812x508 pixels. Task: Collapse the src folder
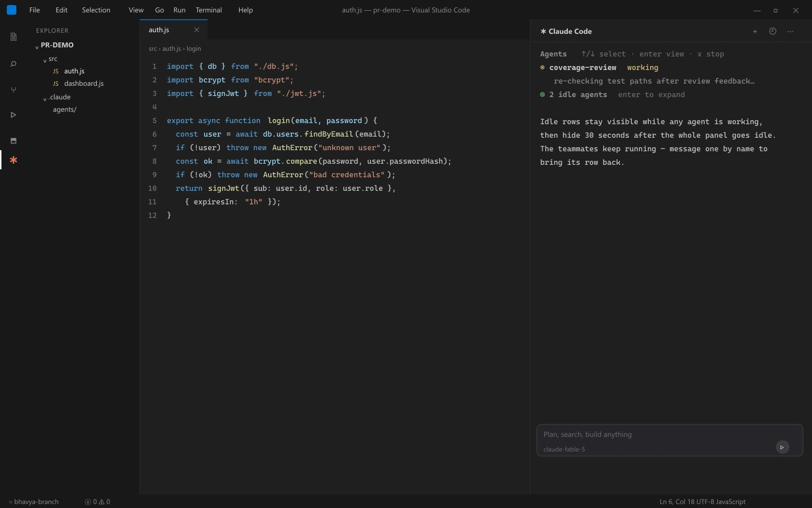[45, 60]
